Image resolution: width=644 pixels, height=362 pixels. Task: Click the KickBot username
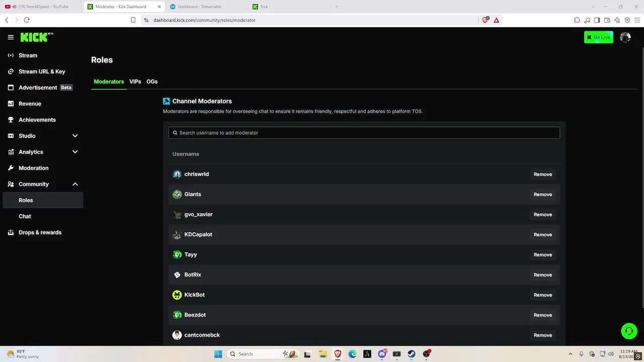point(195,295)
